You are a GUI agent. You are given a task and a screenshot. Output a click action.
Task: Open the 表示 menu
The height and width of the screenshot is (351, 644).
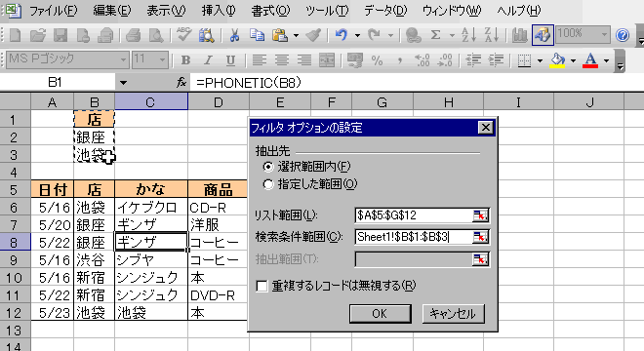166,11
